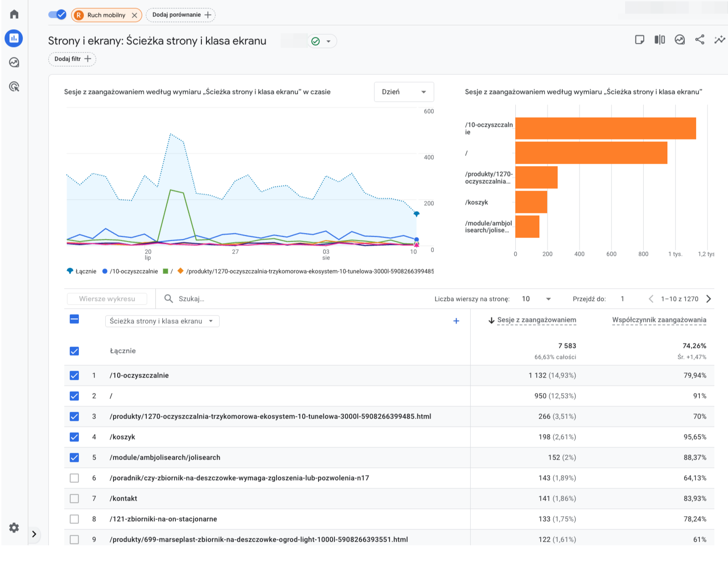Check the /kontakt row checkbox
Screen dimensions: 728x574
pyautogui.click(x=74, y=498)
